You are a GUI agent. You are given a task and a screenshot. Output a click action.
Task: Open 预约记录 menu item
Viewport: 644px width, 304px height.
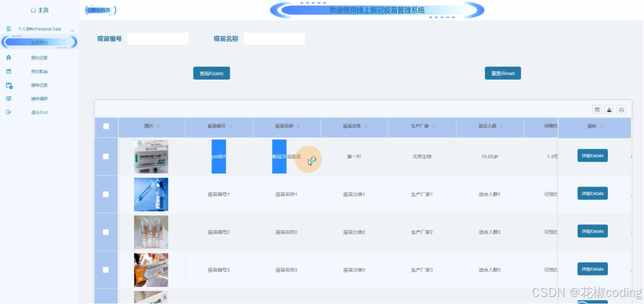40,58
